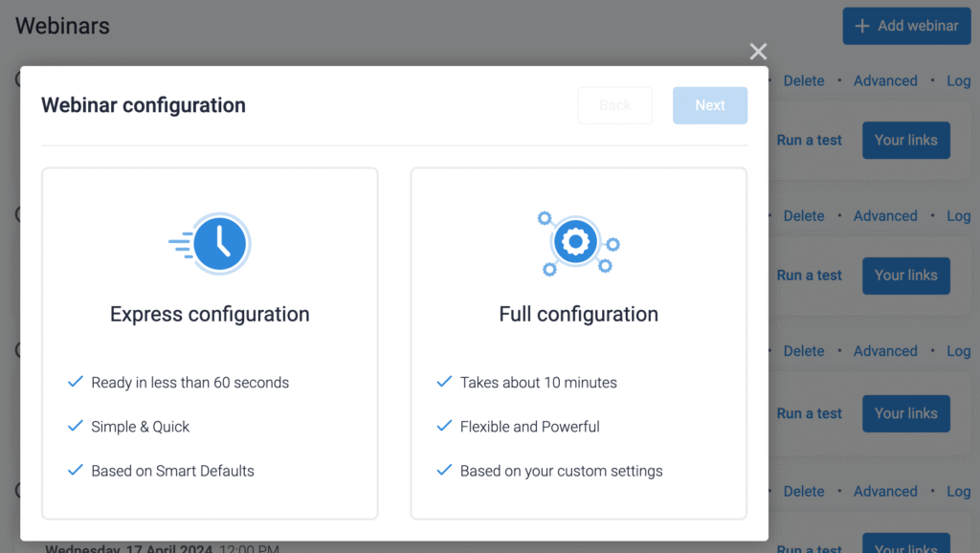Click the Full configuration gear icon
Image resolution: width=980 pixels, height=553 pixels.
click(578, 244)
